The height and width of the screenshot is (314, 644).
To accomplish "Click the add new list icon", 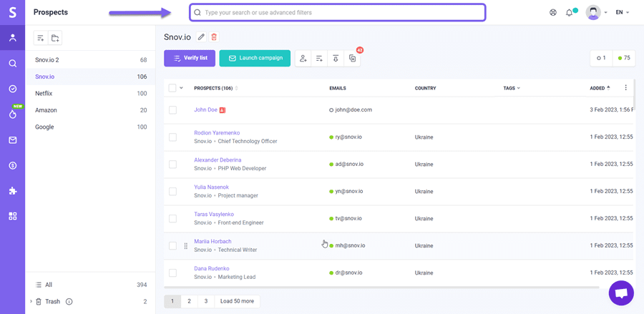I will [41, 38].
